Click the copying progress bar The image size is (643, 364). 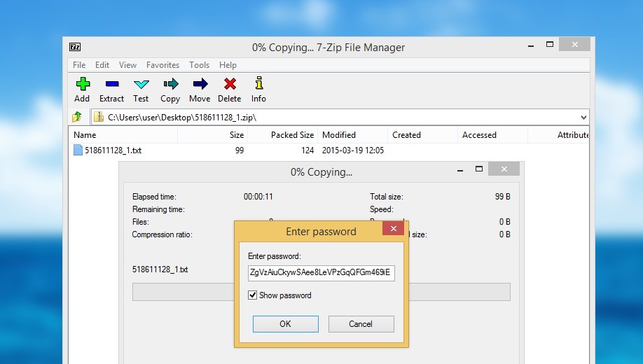click(x=321, y=292)
